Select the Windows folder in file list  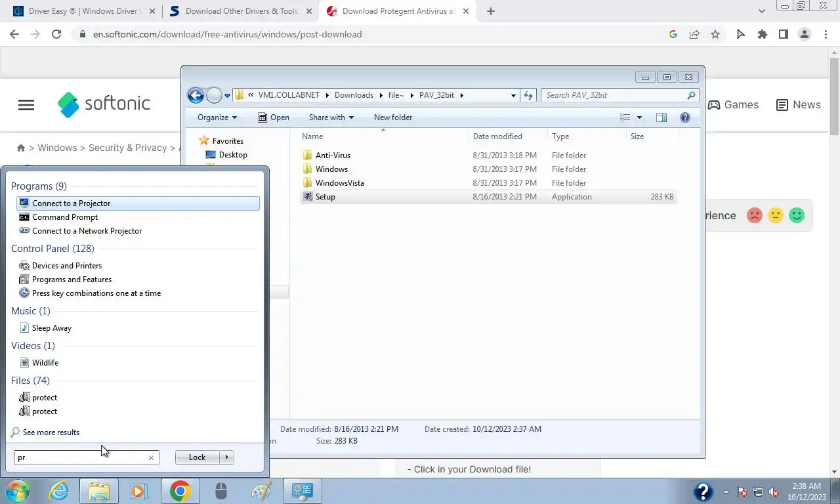(x=331, y=169)
